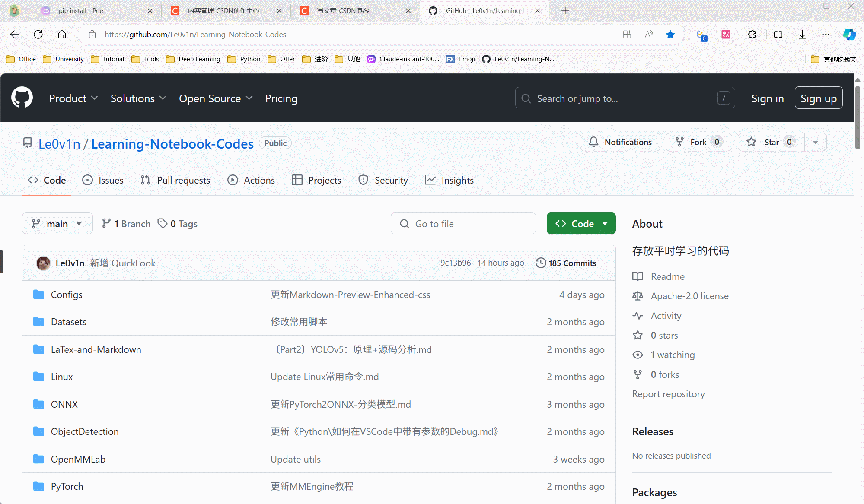Open Notifications bell button
Viewport: 864px width, 504px height.
point(620,142)
